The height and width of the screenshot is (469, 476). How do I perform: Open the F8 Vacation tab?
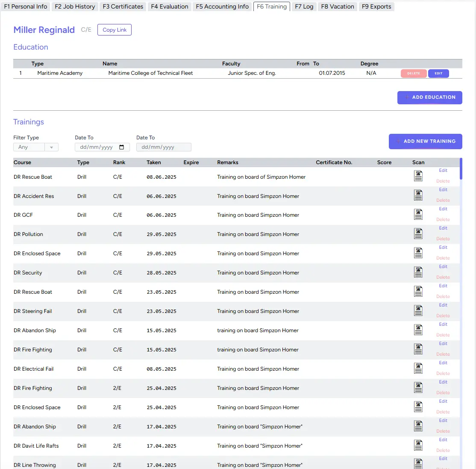click(x=337, y=6)
